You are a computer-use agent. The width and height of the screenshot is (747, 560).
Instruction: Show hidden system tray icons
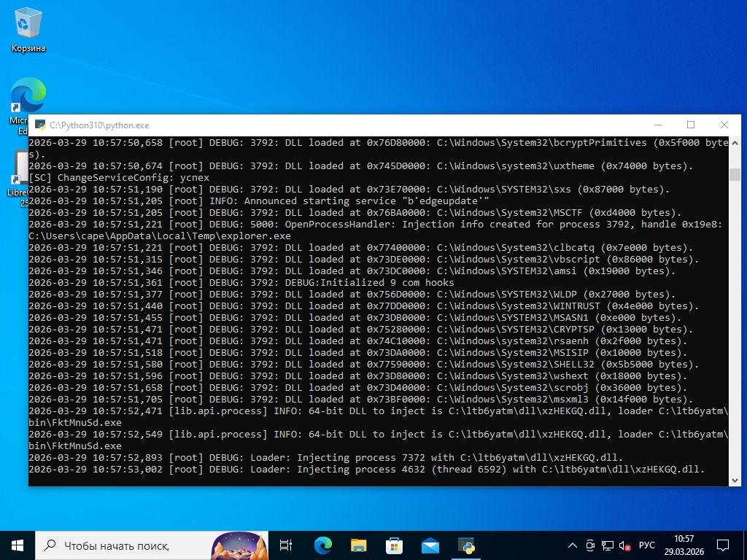573,545
